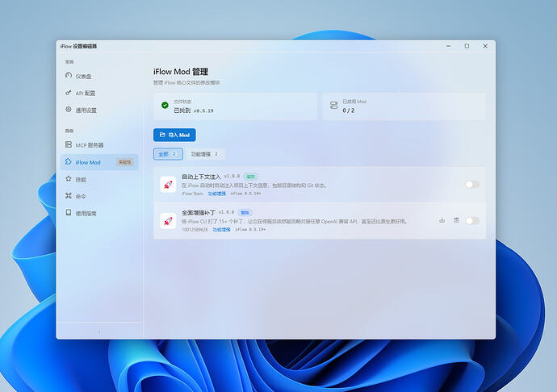Select the 全部 filter tab
This screenshot has width=557, height=392.
click(168, 154)
